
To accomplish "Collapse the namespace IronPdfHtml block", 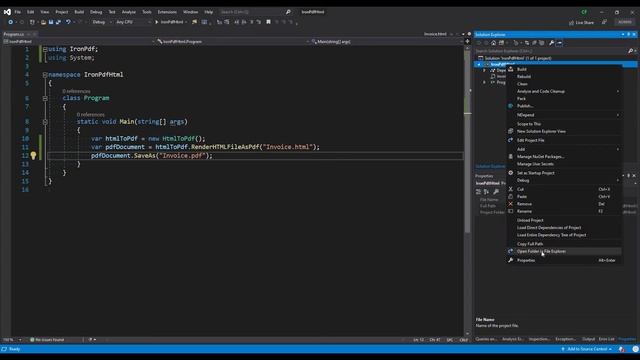I will point(45,75).
